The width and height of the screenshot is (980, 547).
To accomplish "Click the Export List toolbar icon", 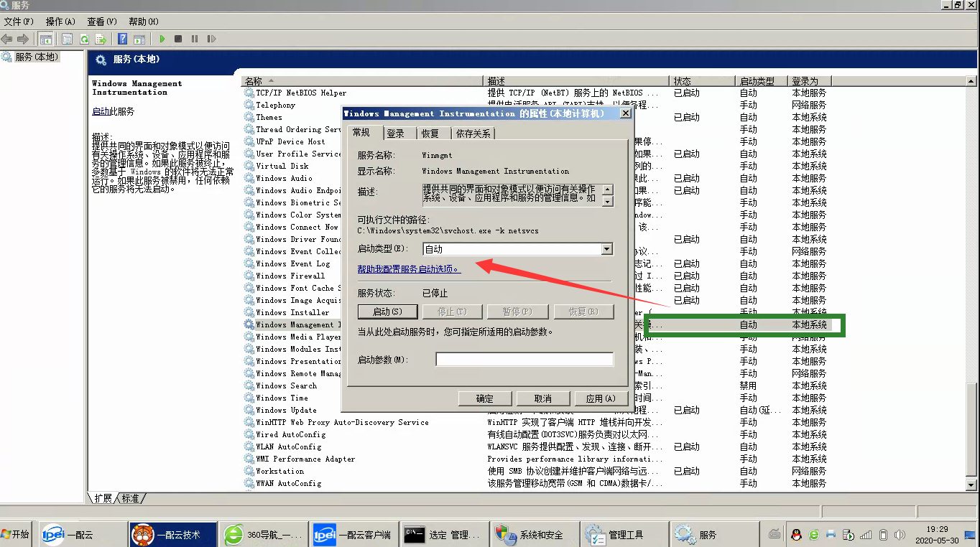I will pyautogui.click(x=101, y=39).
